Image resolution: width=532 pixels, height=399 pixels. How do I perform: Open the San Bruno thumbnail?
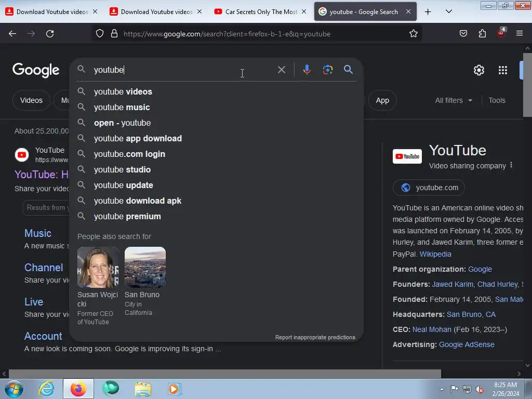[x=145, y=268]
